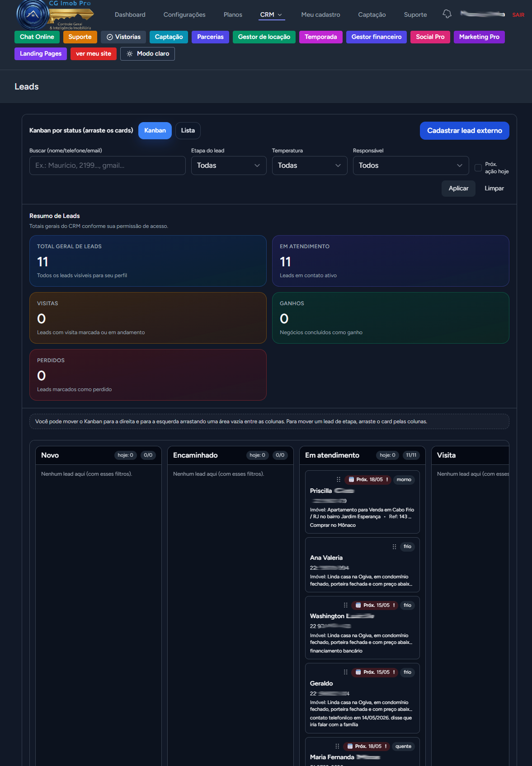Click Próx. 15/05 calendar badge on Washington card
The height and width of the screenshot is (766, 532).
tap(375, 605)
